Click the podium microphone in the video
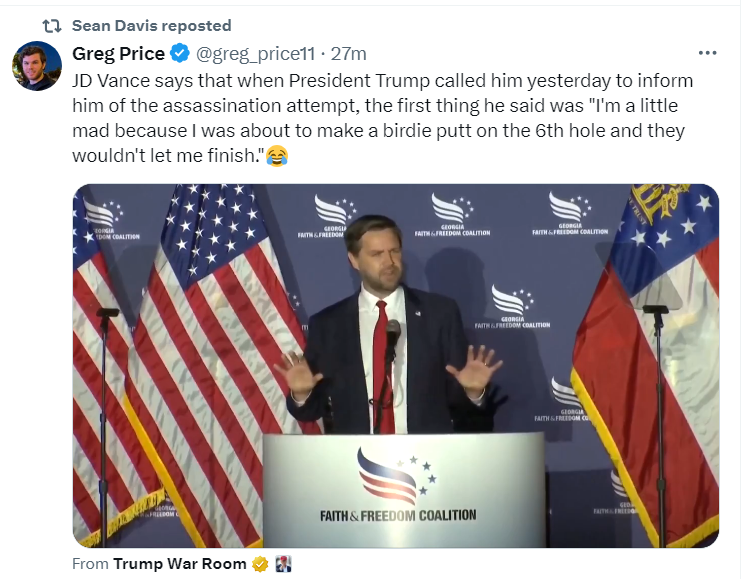The width and height of the screenshot is (742, 579). tap(393, 338)
